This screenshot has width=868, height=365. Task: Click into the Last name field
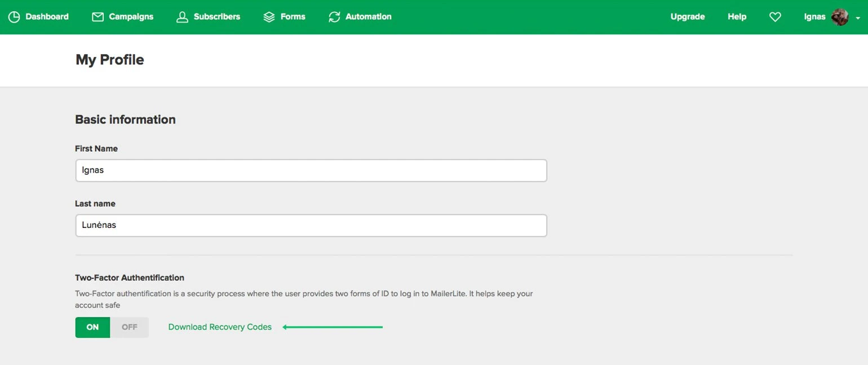pyautogui.click(x=311, y=225)
